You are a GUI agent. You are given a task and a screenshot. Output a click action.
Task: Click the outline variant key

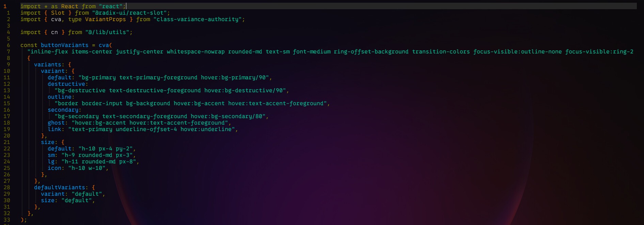click(59, 97)
